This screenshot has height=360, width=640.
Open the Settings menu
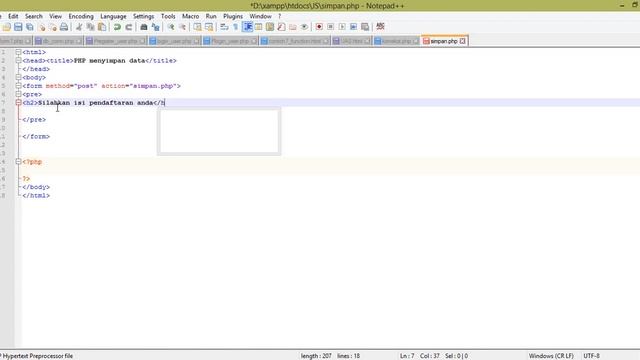coord(143,16)
